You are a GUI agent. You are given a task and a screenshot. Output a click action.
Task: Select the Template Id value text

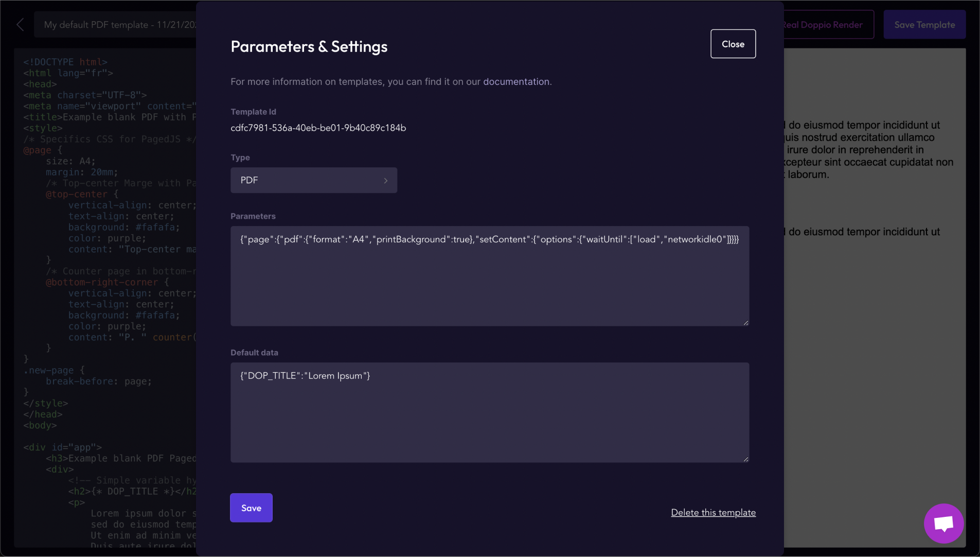pos(318,128)
